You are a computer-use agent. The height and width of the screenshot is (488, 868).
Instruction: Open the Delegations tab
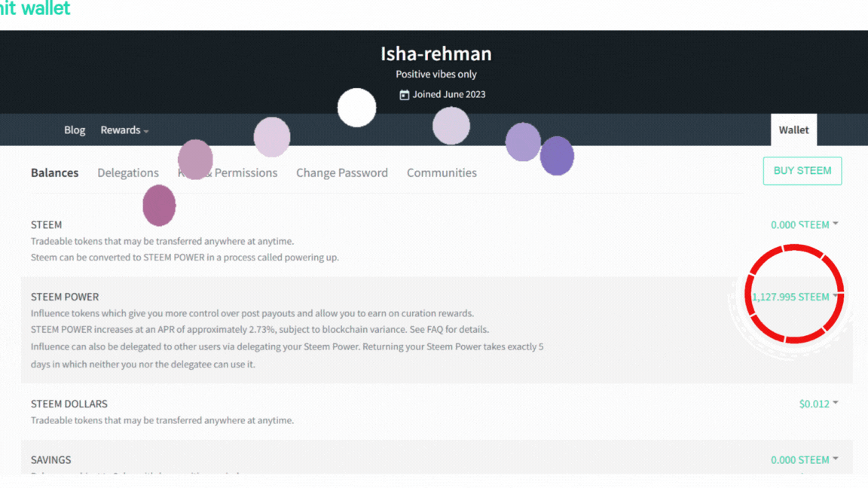[x=128, y=172]
